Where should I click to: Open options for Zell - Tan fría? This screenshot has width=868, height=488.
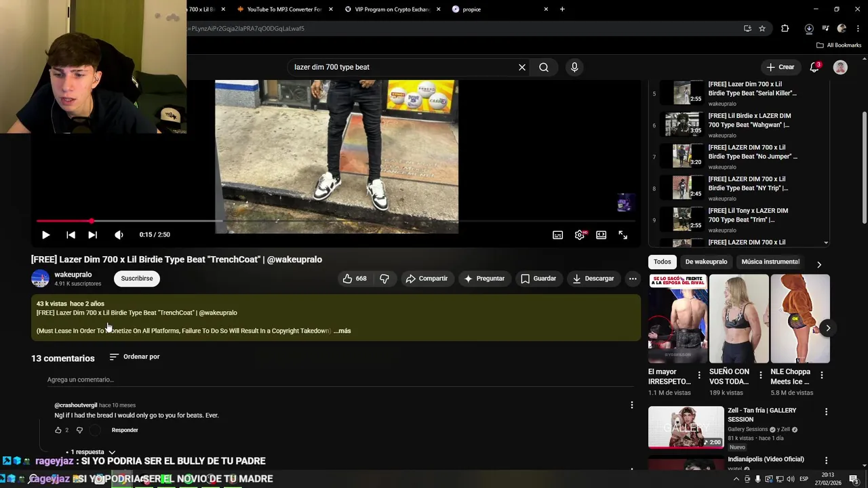(x=826, y=411)
